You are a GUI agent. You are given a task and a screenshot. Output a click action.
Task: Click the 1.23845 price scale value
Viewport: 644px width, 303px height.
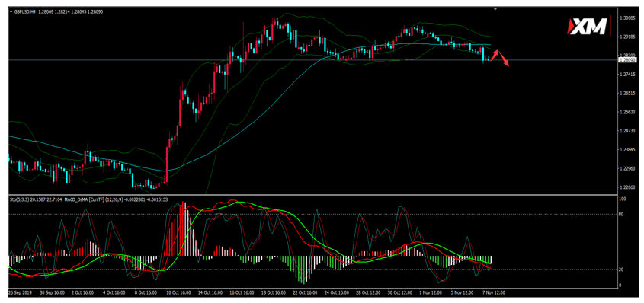pyautogui.click(x=626, y=150)
